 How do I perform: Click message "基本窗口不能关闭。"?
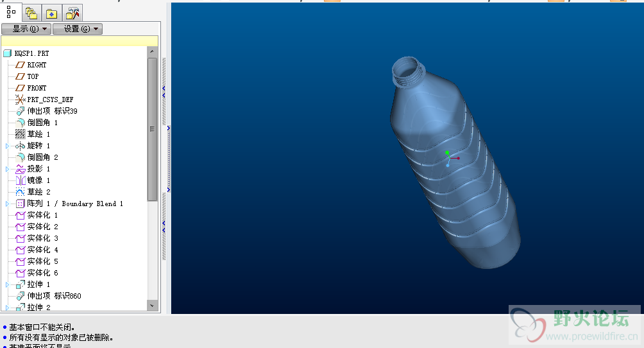42,327
